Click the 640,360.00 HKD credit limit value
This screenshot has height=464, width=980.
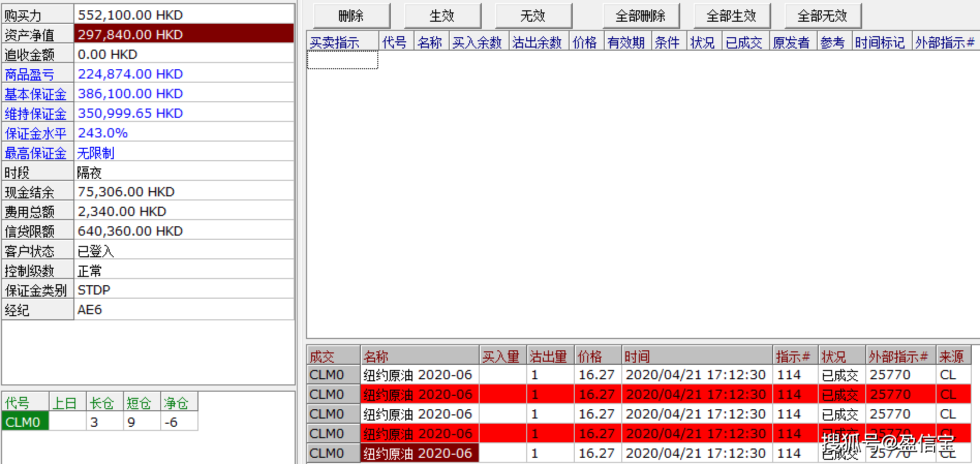coord(130,231)
